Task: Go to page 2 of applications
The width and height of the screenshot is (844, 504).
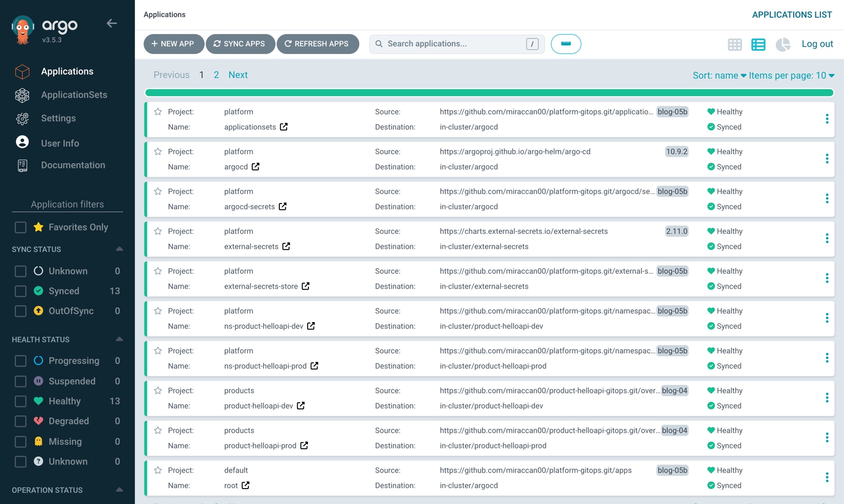Action: [216, 75]
